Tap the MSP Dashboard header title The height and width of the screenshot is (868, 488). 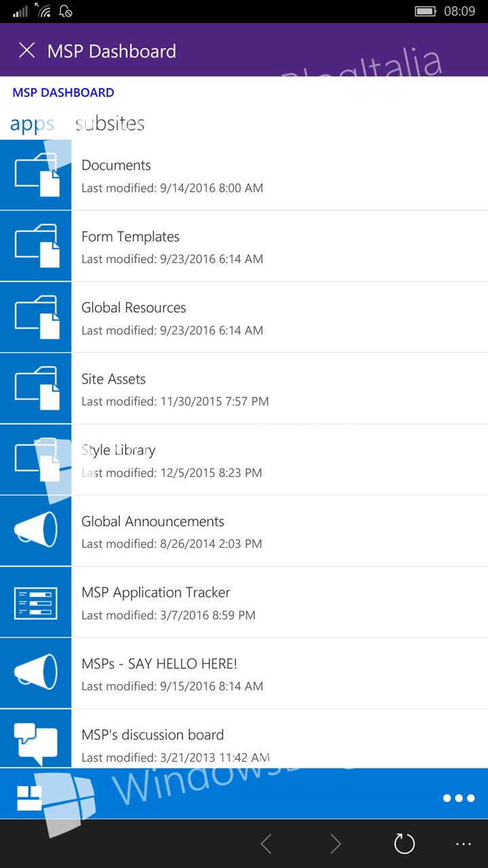click(x=112, y=51)
